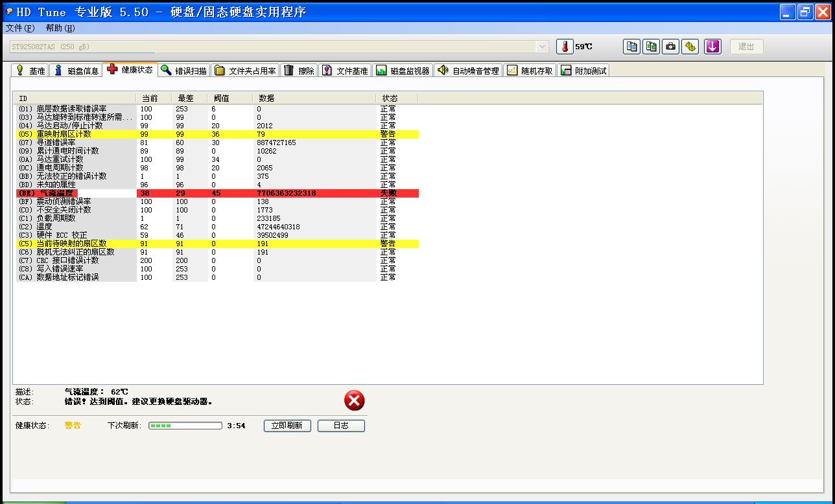Image resolution: width=835 pixels, height=504 pixels.
Task: Open the options keys icon on toolbar
Action: pos(691,46)
